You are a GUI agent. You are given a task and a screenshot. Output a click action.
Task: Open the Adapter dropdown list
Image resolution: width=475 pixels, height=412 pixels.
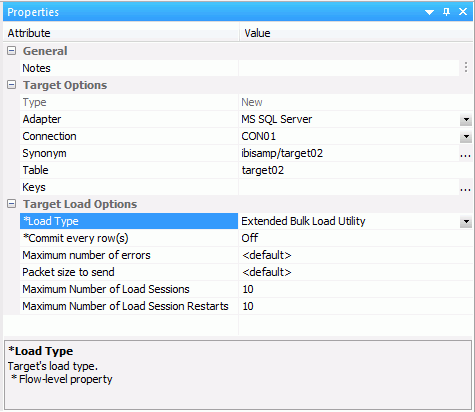point(466,120)
